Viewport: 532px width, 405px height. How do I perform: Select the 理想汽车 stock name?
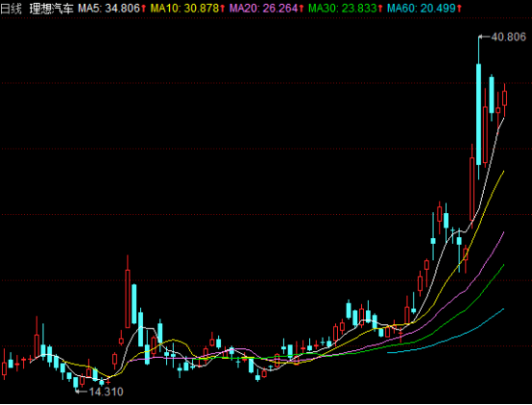(x=51, y=8)
